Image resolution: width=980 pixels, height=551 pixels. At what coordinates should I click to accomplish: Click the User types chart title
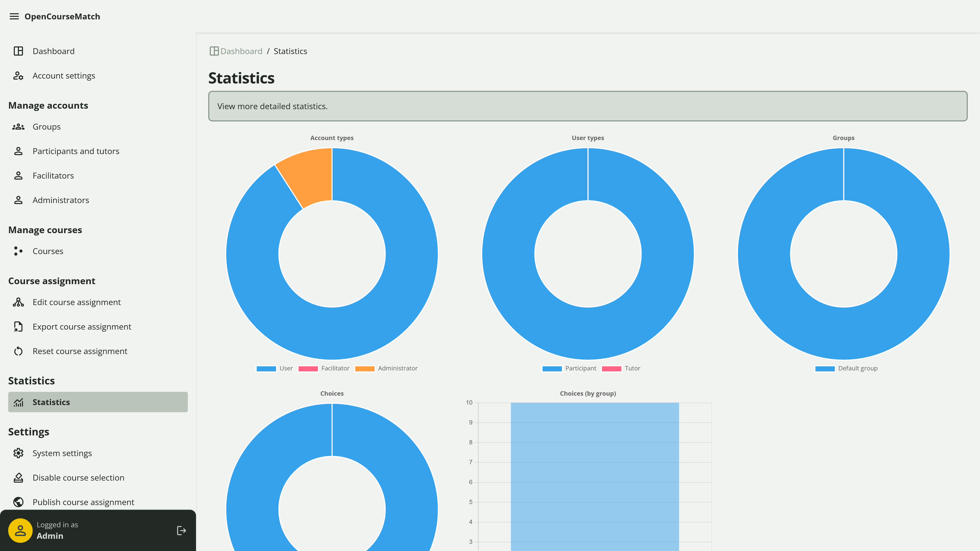pos(588,138)
